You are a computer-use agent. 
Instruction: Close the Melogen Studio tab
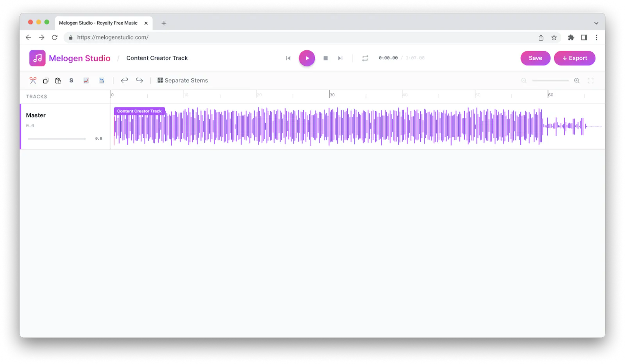146,23
